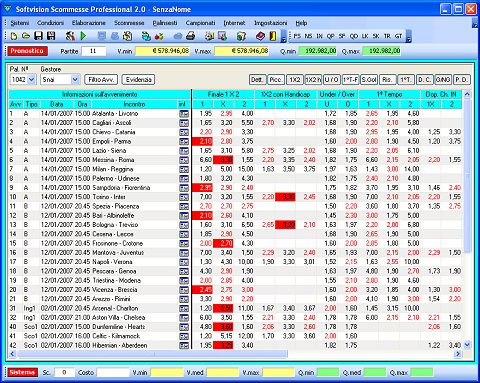Click the NS toolbar button
The width and height of the screenshot is (480, 383).
click(308, 36)
